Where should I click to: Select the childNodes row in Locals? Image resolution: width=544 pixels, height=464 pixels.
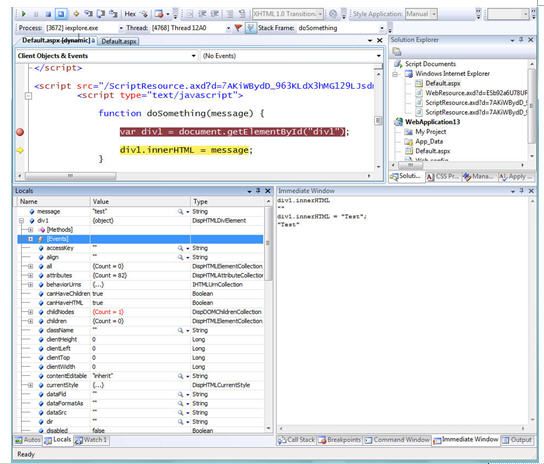(x=140, y=312)
